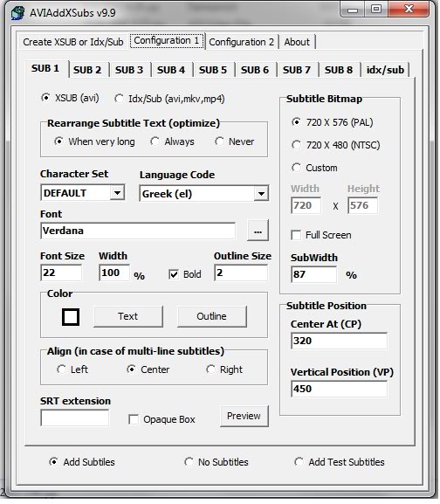440x504 pixels.
Task: Click the Greek (el) language combo box
Action: (204, 194)
